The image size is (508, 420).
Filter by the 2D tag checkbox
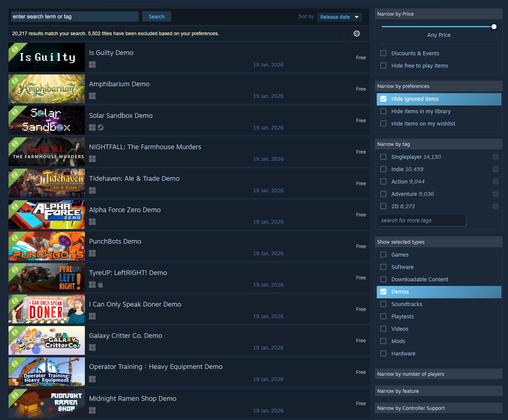click(x=383, y=206)
